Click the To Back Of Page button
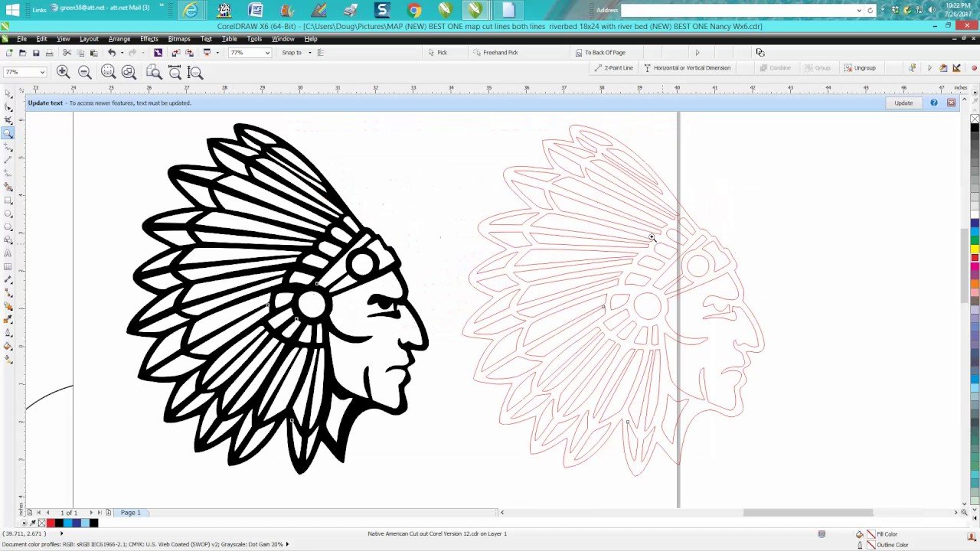The image size is (980, 551). pos(600,53)
